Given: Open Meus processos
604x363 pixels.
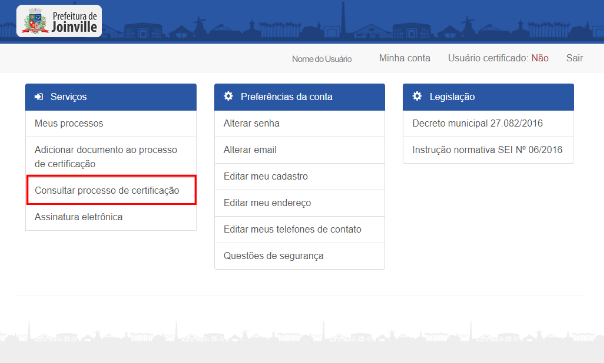Looking at the screenshot, I should (x=111, y=123).
